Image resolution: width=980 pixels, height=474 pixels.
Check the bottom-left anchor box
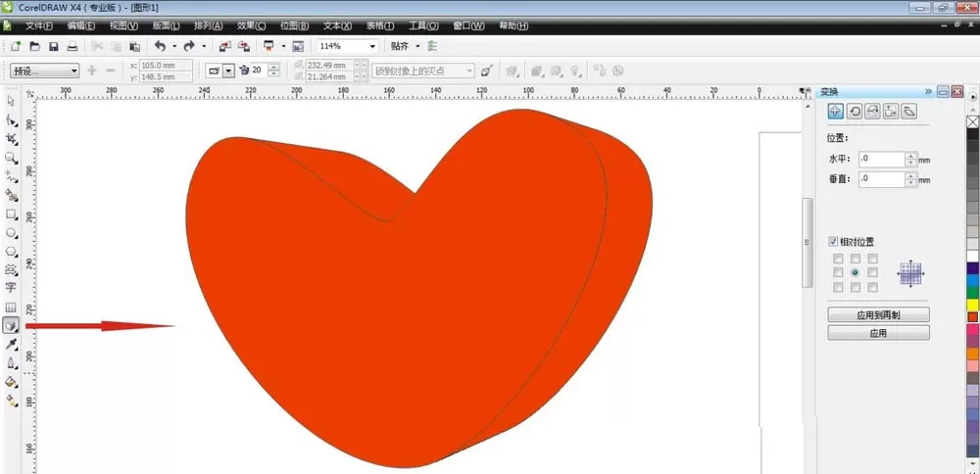point(838,287)
